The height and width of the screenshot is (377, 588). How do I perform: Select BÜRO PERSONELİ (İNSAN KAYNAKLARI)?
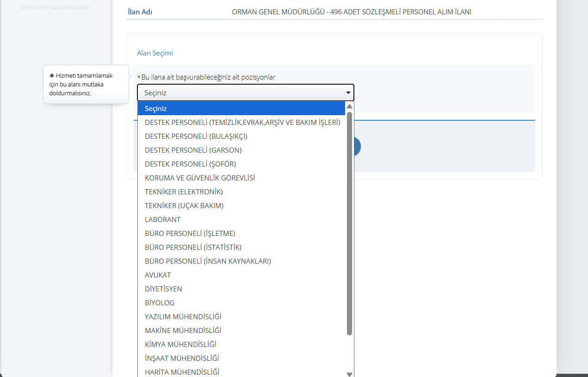[208, 261]
